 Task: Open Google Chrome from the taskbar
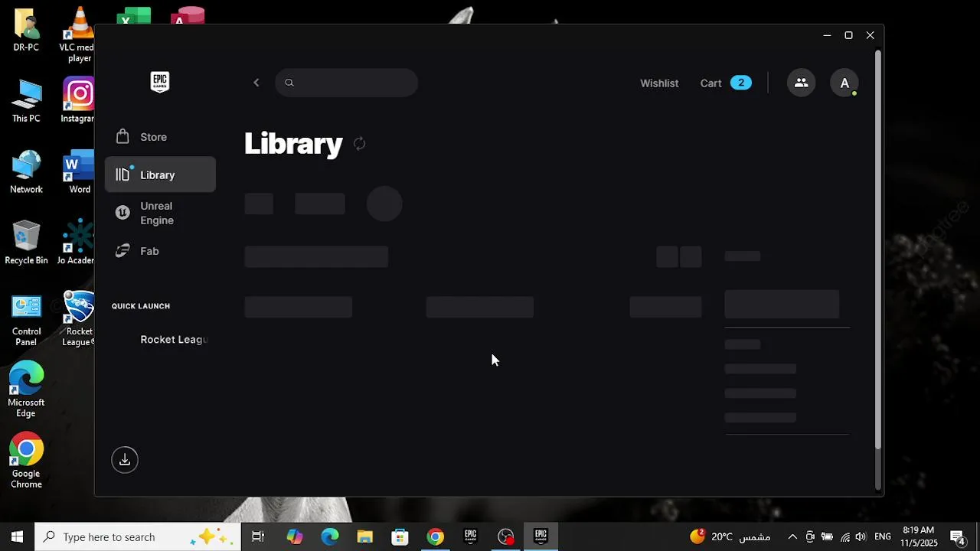(x=435, y=536)
